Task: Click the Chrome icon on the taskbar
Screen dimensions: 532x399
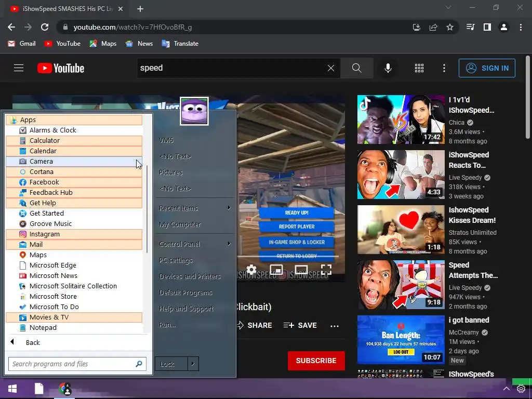Action: [65, 389]
